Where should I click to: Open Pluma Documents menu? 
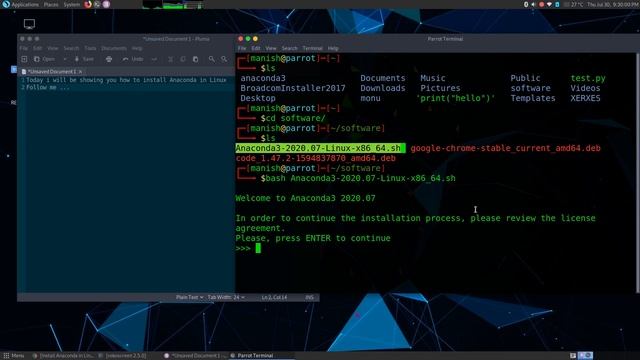114,48
